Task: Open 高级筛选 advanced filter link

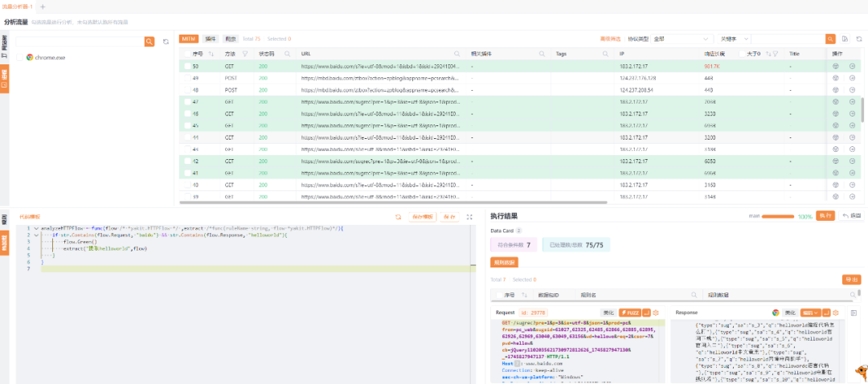Action: (x=611, y=39)
